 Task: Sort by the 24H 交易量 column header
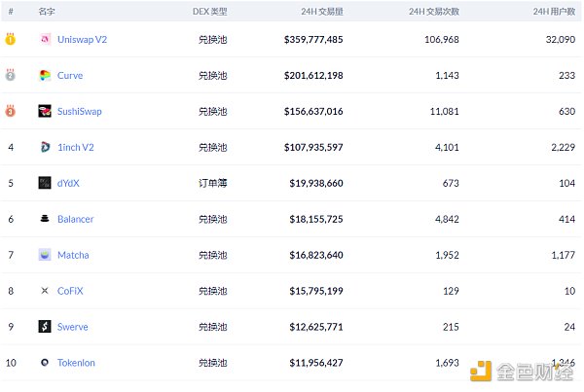pyautogui.click(x=322, y=12)
